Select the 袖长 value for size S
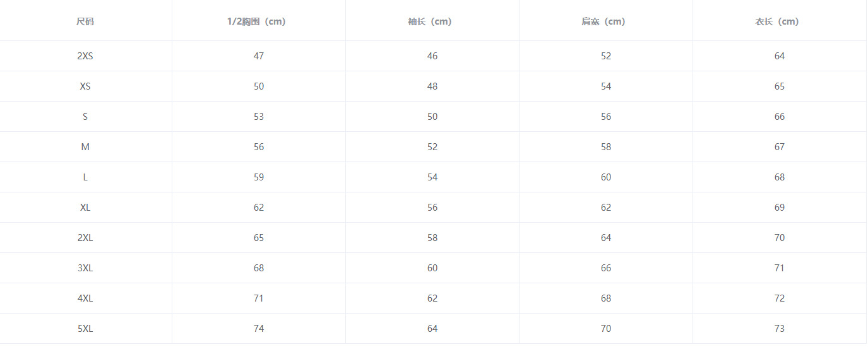This screenshot has width=868, height=347. pos(432,117)
